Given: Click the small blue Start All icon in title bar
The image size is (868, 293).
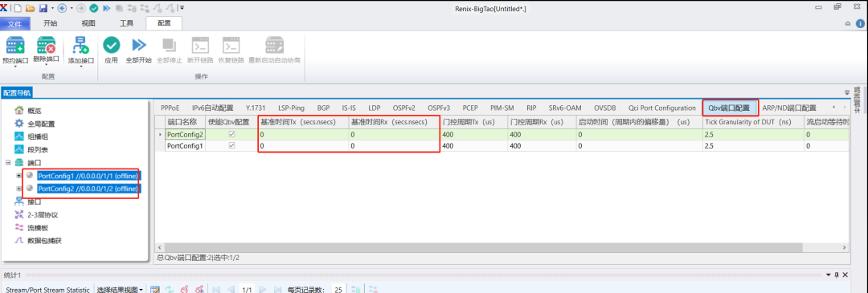Looking at the screenshot, I should (106, 8).
